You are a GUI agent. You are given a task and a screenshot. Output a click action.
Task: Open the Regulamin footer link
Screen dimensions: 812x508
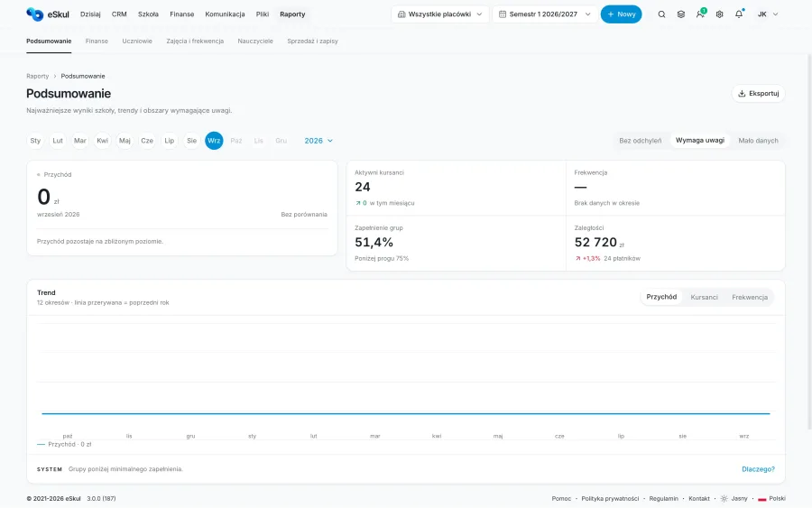pyautogui.click(x=663, y=499)
